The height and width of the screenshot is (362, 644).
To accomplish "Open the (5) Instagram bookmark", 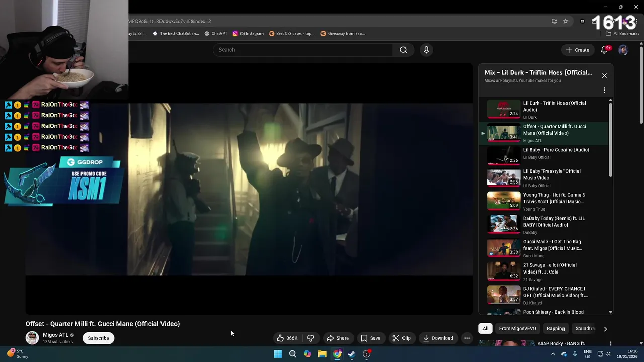I will pos(248,34).
